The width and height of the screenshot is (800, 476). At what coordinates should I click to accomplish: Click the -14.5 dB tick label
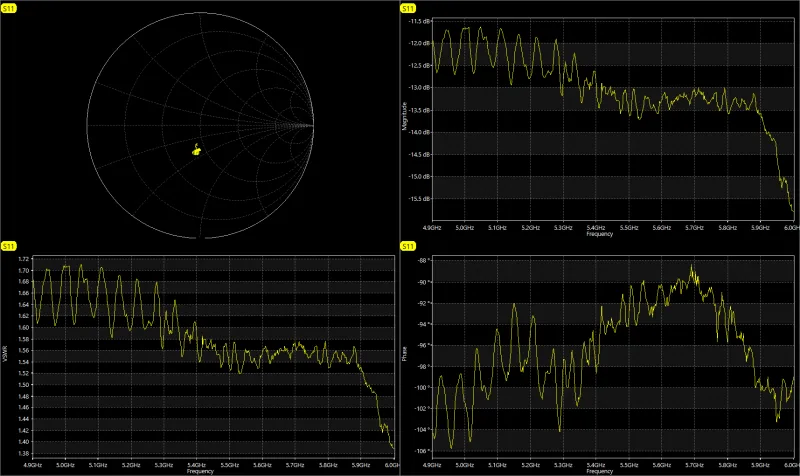point(420,154)
